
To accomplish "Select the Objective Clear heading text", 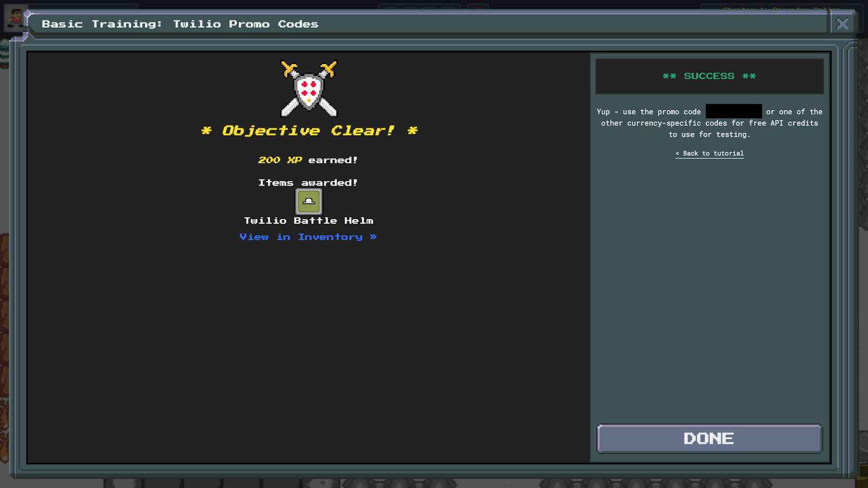I will [309, 131].
